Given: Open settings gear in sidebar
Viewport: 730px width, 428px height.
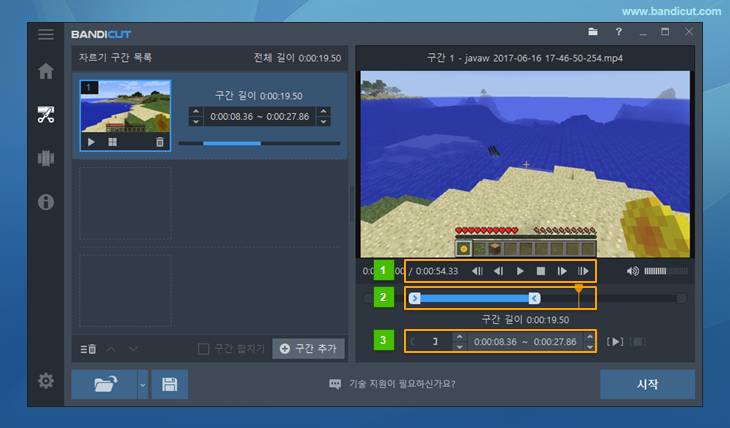Looking at the screenshot, I should pos(46,381).
